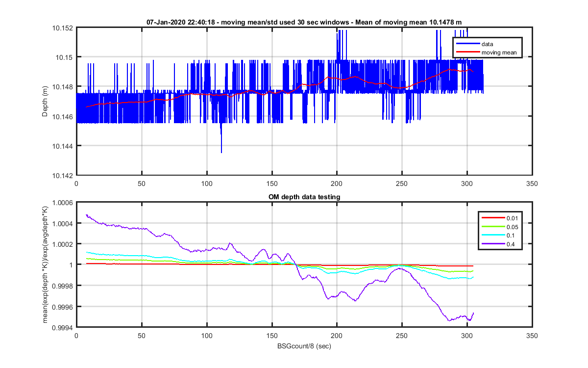588x368 pixels.
Task: Click the '250' x-axis tick under bottom plot
Action: [402, 336]
